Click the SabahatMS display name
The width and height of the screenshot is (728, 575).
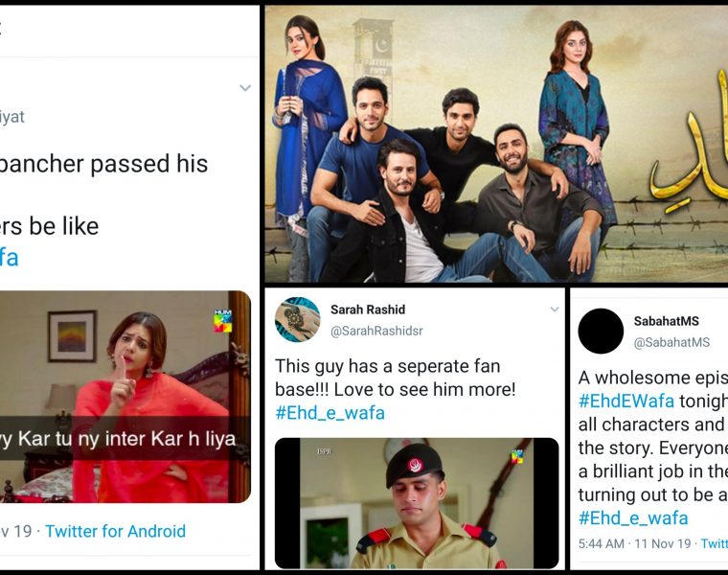point(671,321)
